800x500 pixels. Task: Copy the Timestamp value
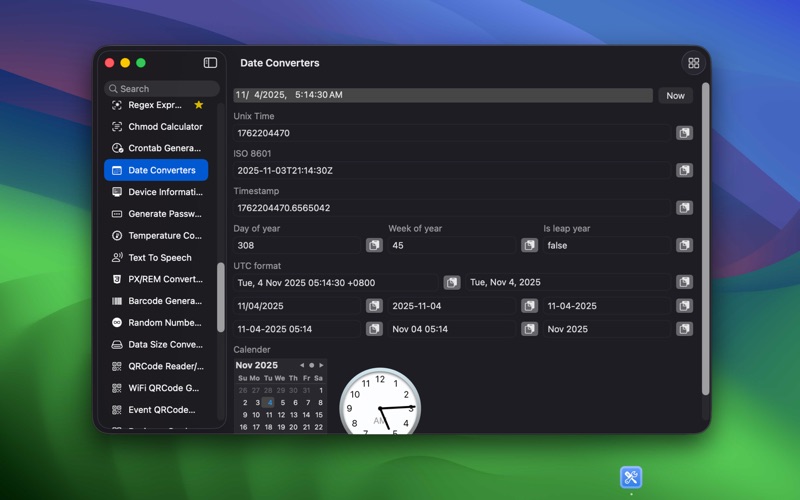(x=684, y=208)
